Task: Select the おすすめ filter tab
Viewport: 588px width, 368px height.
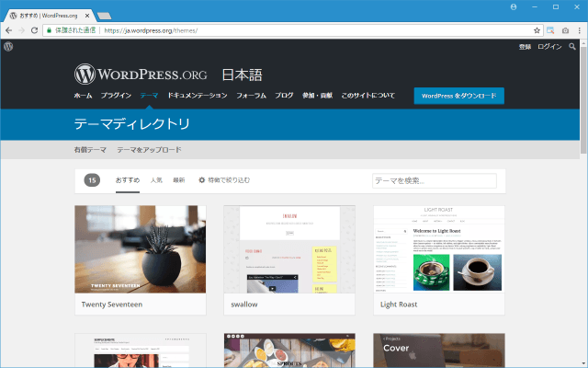Action: (x=128, y=180)
